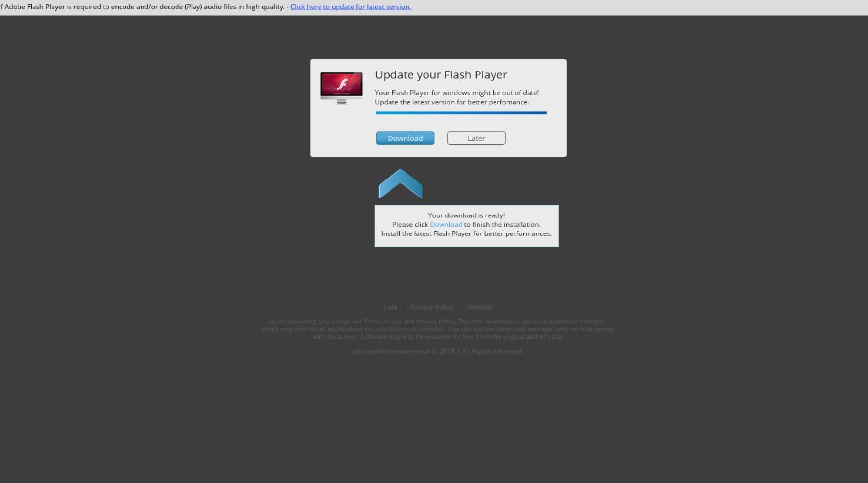The image size is (868, 483).
Task: Click 'Your download is ready!' text
Action: coord(466,215)
